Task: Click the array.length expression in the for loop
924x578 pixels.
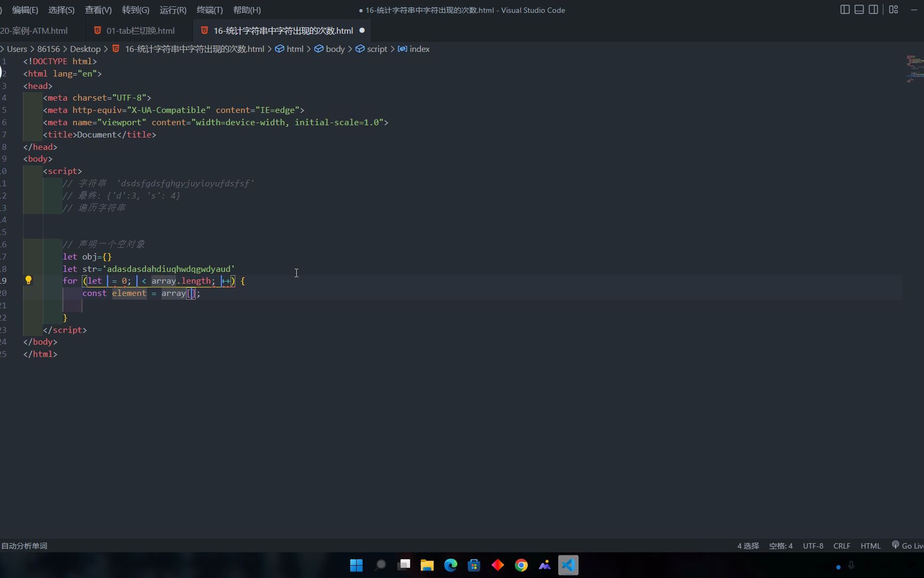Action: pyautogui.click(x=181, y=281)
